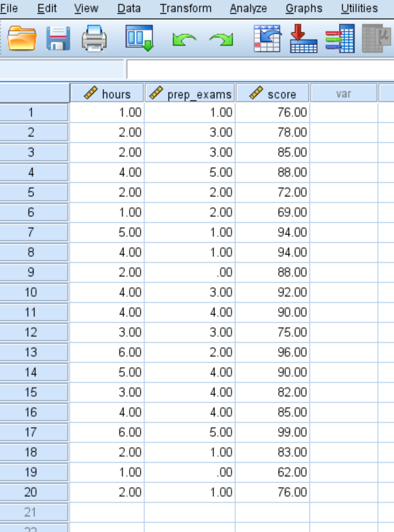The width and height of the screenshot is (394, 532).
Task: Select score cell 76.00 in row 1
Action: (x=272, y=112)
